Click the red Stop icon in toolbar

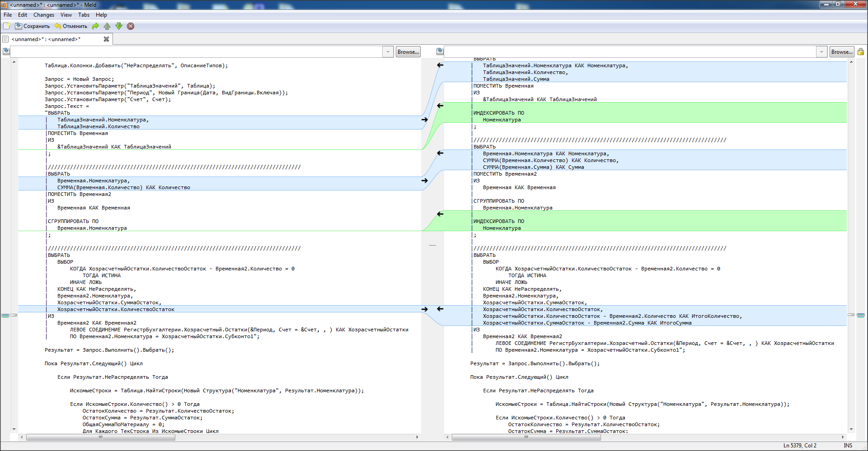pyautogui.click(x=131, y=26)
